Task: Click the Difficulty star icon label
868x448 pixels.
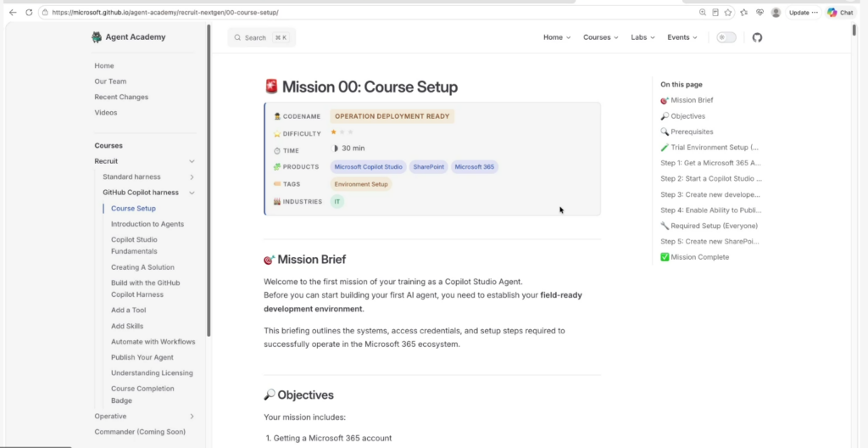Action: click(277, 133)
